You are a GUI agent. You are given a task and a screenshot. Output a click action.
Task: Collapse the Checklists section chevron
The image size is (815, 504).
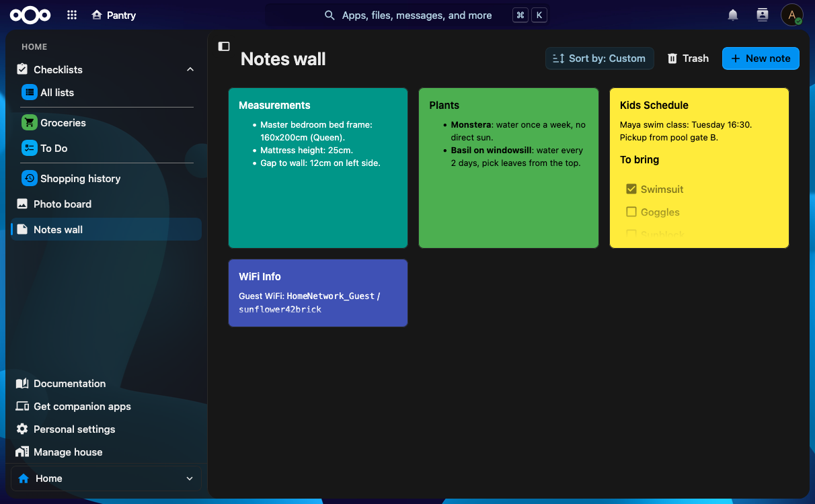click(190, 69)
